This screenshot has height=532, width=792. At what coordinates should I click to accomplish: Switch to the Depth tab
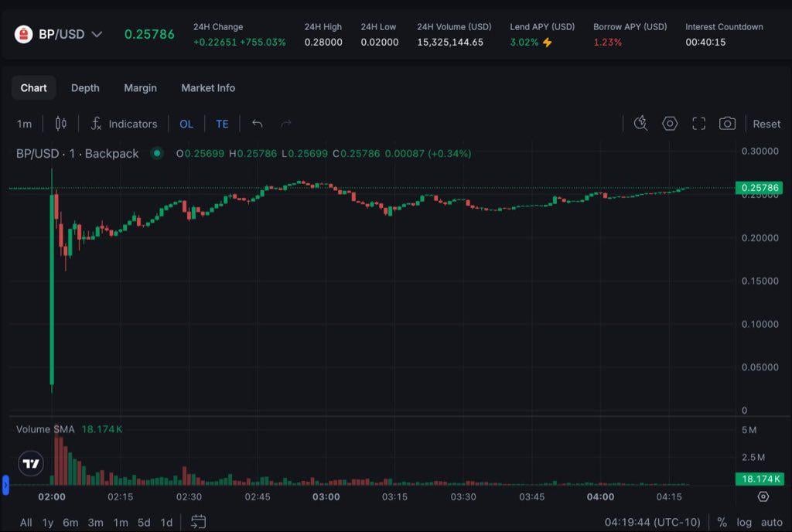click(85, 88)
